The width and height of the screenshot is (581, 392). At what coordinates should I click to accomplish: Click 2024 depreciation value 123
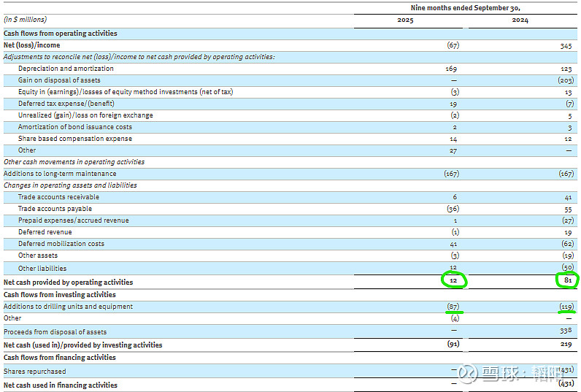(566, 69)
